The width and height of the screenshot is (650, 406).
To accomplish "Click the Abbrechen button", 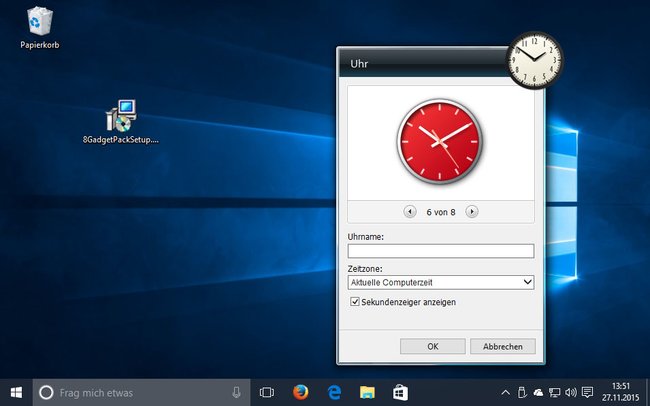I will tap(503, 346).
